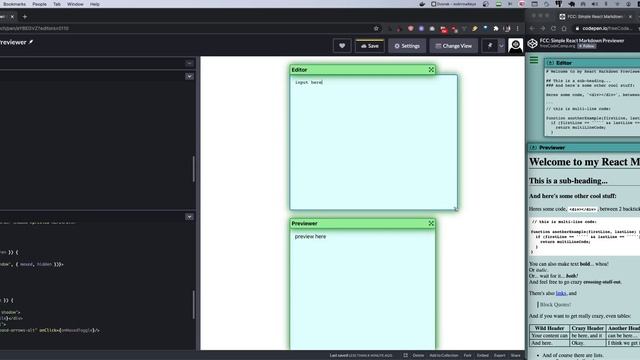640x360 pixels.
Task: Go forward in the right browser window
Action: pyautogui.click(x=542, y=29)
